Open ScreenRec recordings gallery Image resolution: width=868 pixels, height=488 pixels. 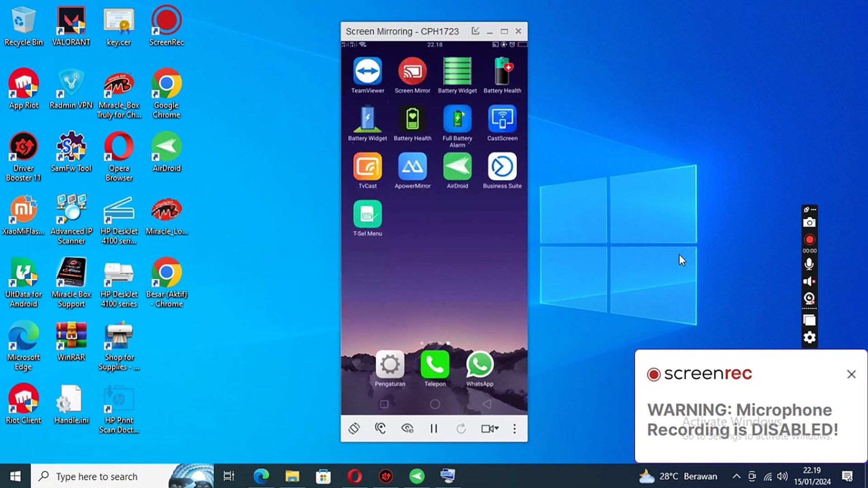point(809,320)
